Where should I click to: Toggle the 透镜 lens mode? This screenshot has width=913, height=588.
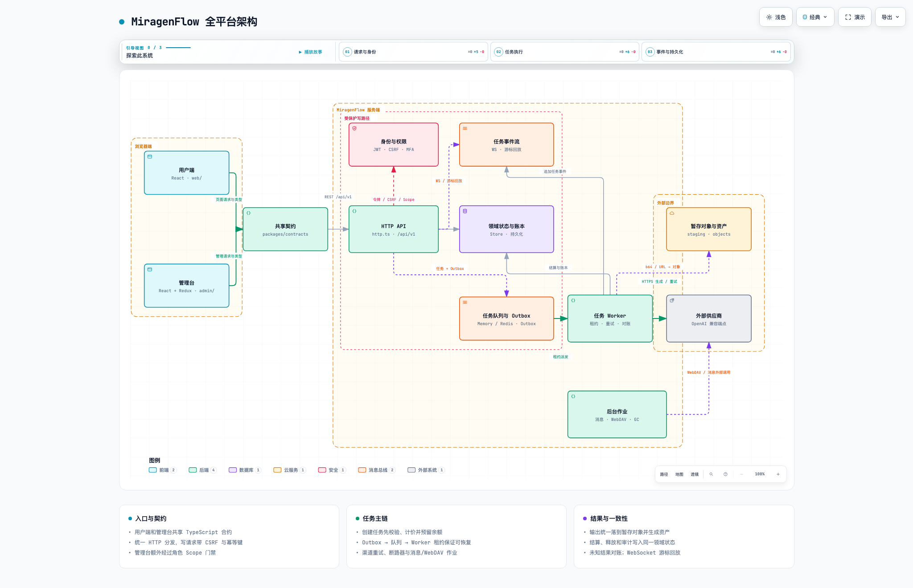[695, 474]
